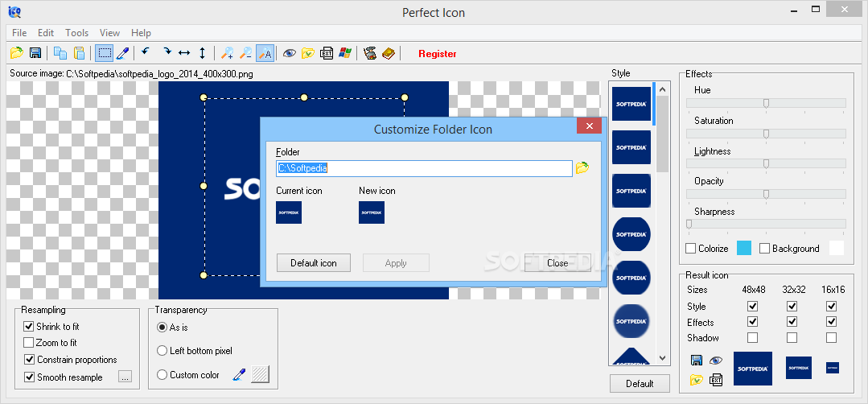The height and width of the screenshot is (404, 868).
Task: Reset style with the Default button
Action: coord(640,384)
